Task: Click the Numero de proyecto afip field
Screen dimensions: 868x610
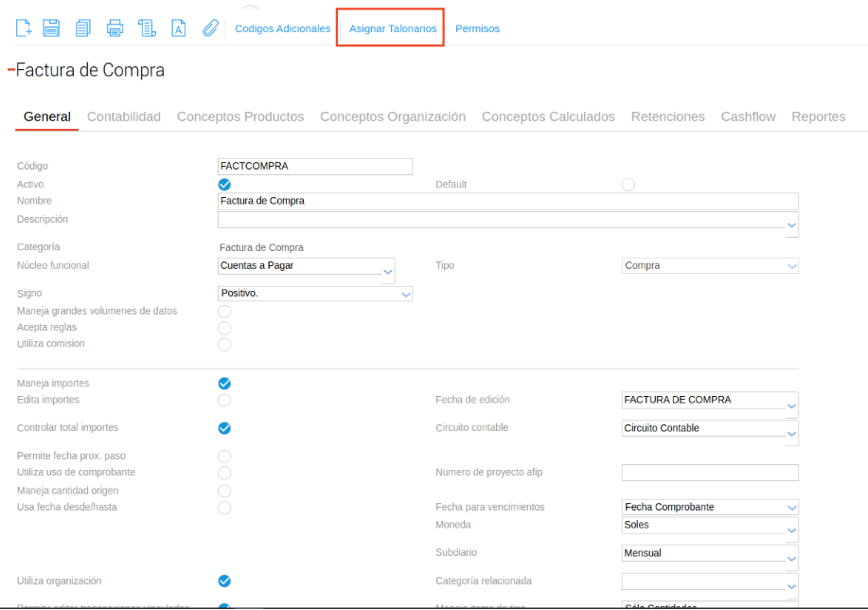Action: [710, 473]
